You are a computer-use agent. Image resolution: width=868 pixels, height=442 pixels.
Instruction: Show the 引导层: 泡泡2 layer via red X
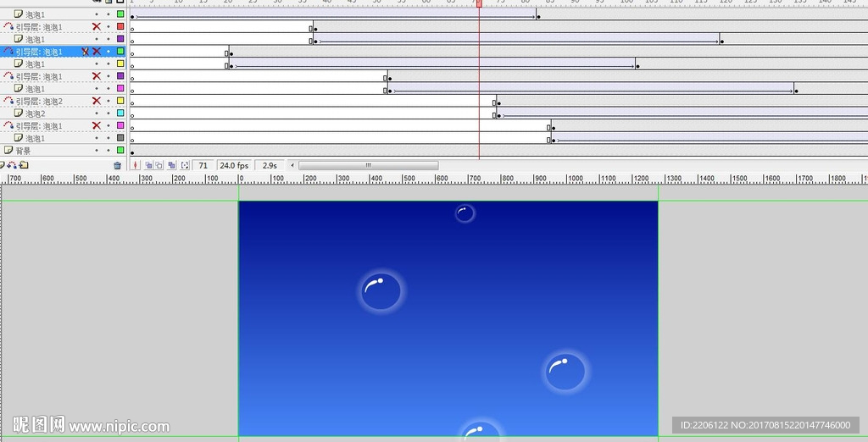point(97,101)
